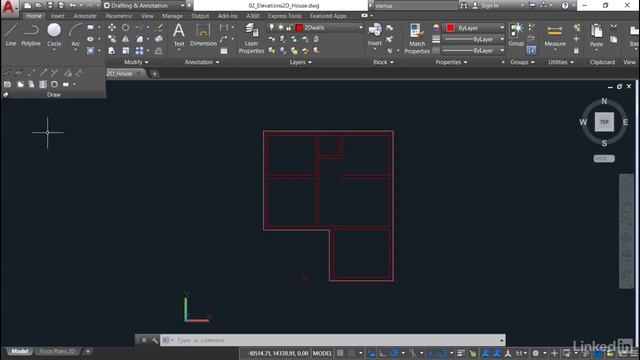Click the Explode tool icon

click(x=159, y=39)
